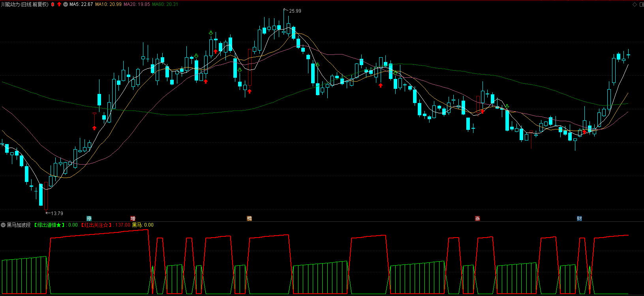Click the leftmost green down arrow signal
Image resolution: width=644 pixels, height=296 pixels.
196,56
